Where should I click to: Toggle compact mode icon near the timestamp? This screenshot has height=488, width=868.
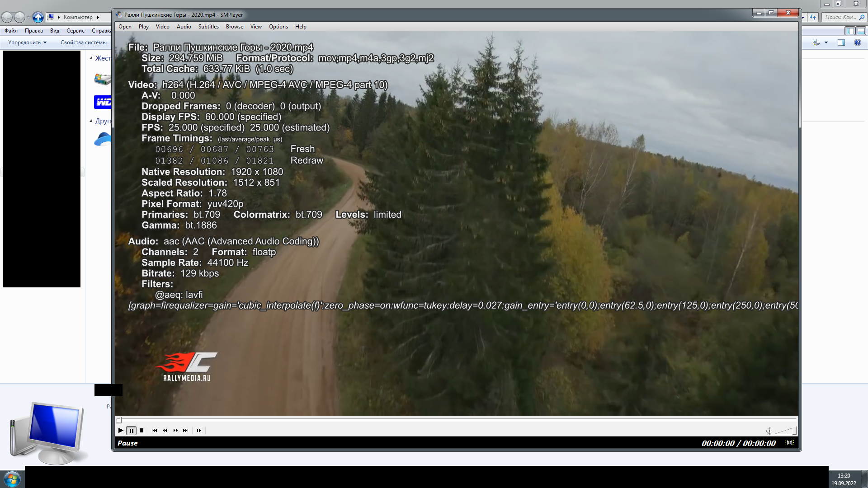(x=789, y=443)
